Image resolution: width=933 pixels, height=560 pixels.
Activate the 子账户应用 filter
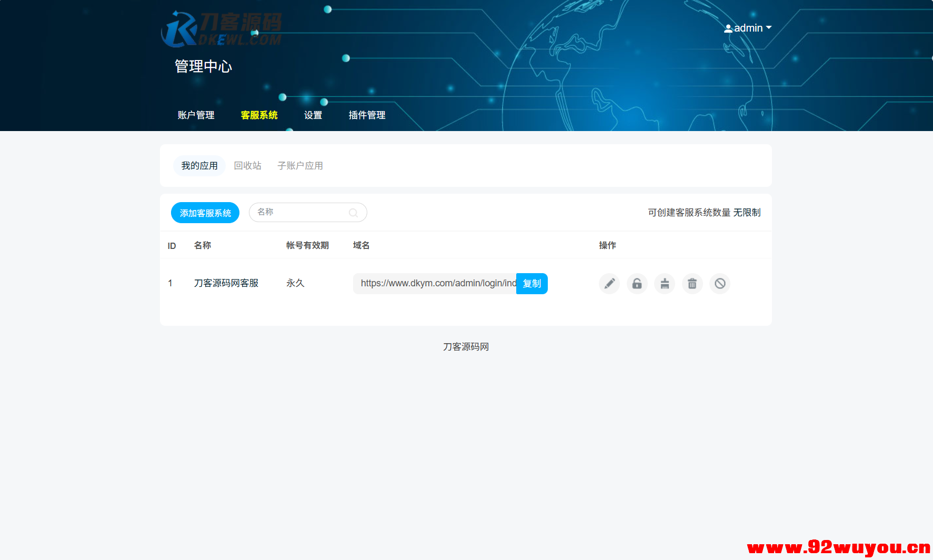coord(300,165)
